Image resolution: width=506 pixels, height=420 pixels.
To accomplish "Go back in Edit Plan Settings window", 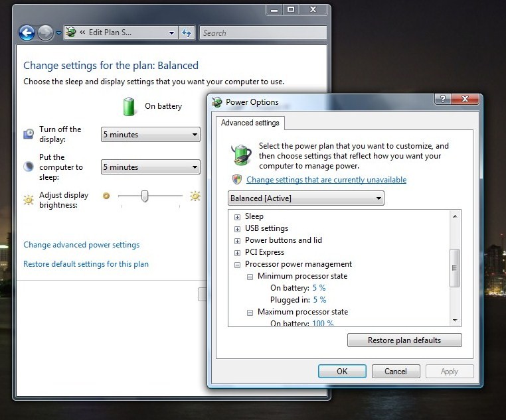I will tap(27, 33).
